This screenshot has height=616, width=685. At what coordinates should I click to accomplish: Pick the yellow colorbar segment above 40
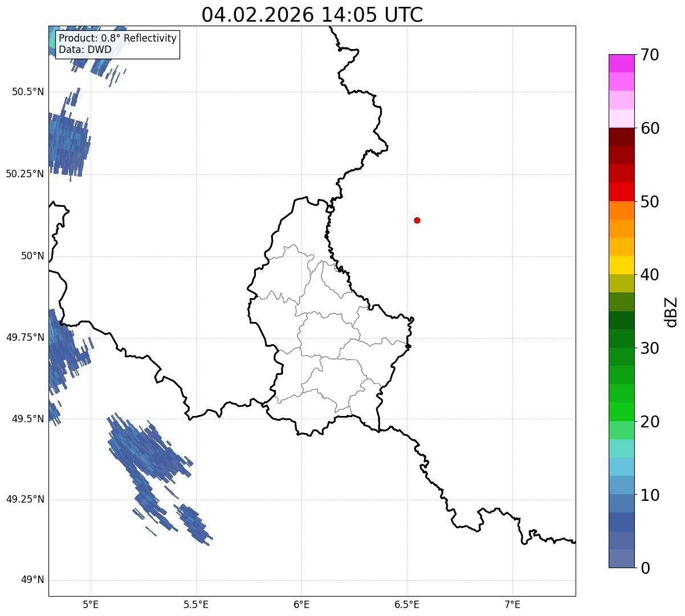(621, 265)
